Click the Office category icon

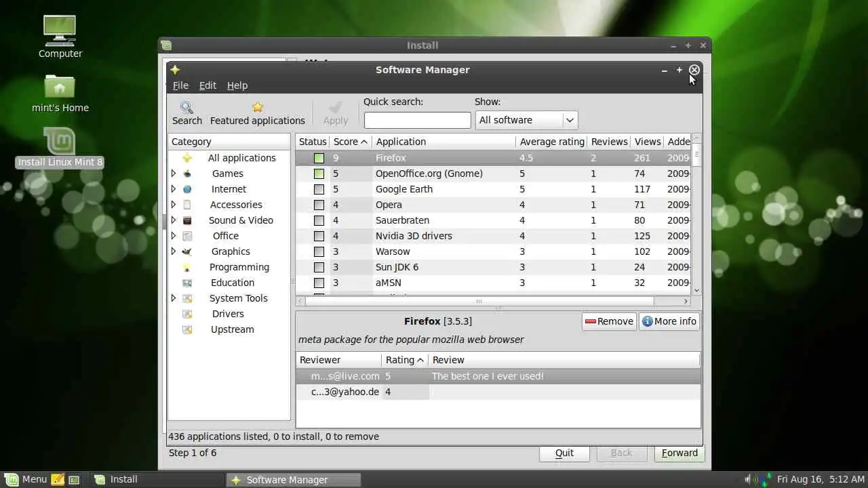pos(187,236)
